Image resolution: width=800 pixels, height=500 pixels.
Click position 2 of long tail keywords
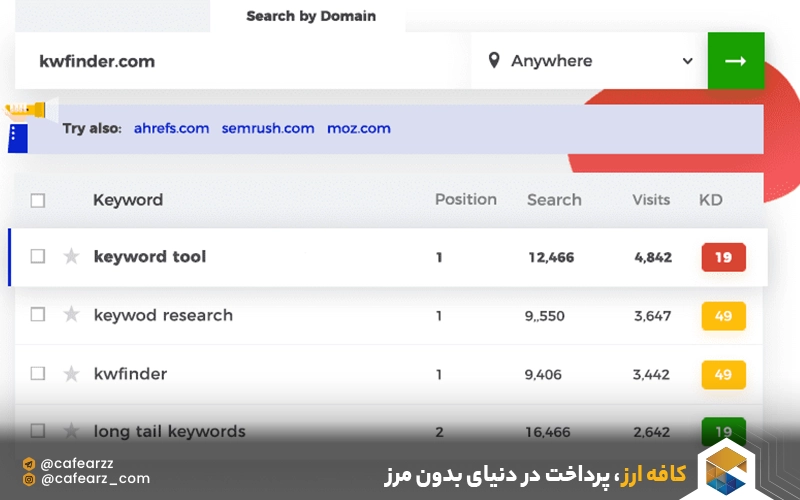439,432
